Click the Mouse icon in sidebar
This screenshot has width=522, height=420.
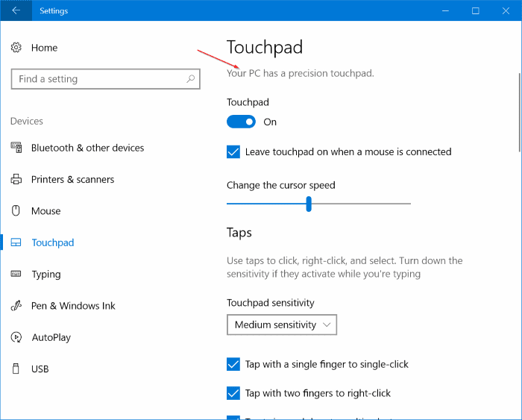[x=16, y=211]
